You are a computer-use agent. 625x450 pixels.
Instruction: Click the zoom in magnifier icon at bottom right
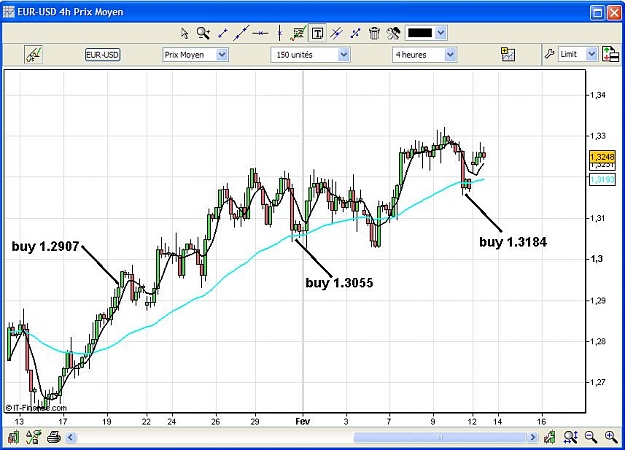pos(611,437)
